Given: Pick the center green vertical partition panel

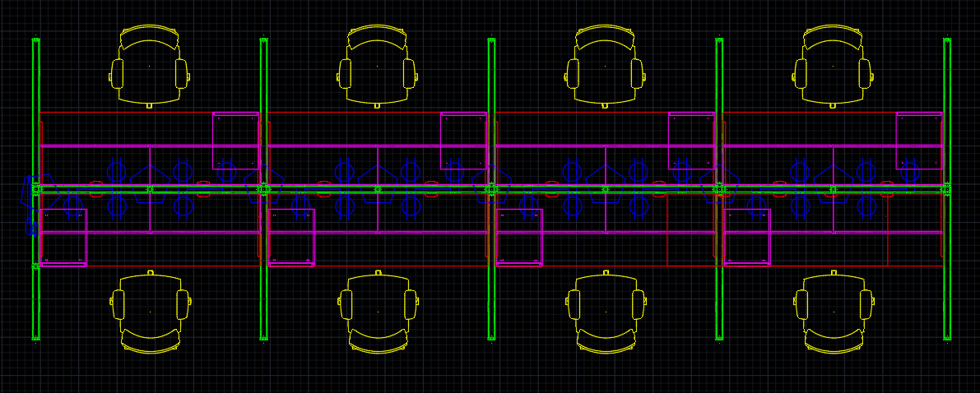Looking at the screenshot, I should [491, 189].
